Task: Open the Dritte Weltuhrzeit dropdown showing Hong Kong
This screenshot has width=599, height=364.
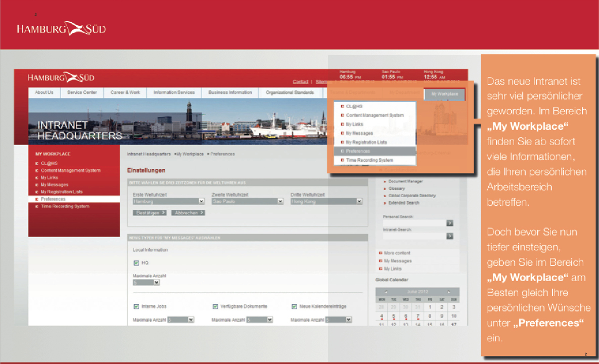Action: coord(326,201)
